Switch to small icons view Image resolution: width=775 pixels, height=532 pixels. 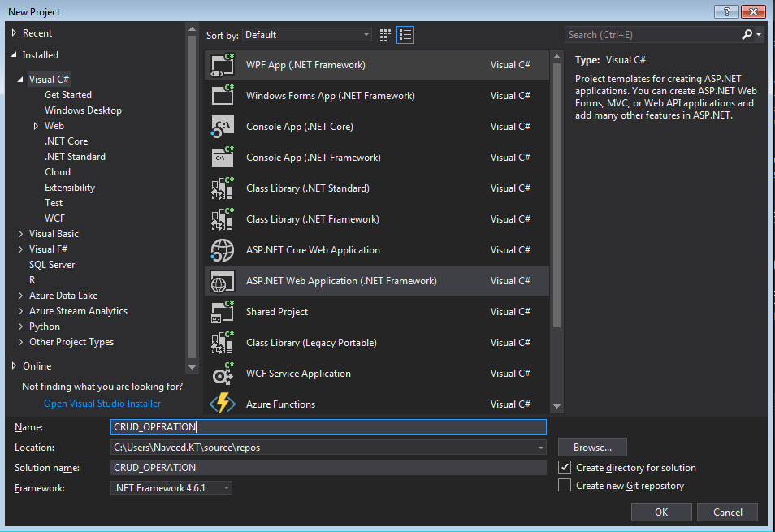(385, 35)
